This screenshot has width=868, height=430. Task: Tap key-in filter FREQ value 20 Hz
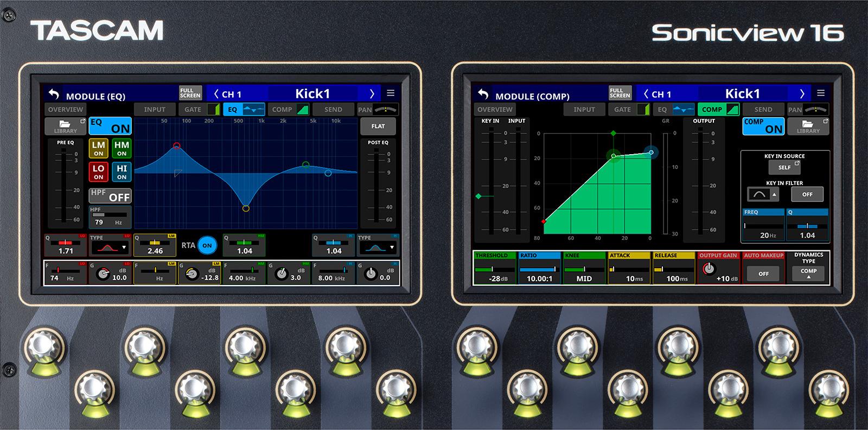[x=764, y=225]
